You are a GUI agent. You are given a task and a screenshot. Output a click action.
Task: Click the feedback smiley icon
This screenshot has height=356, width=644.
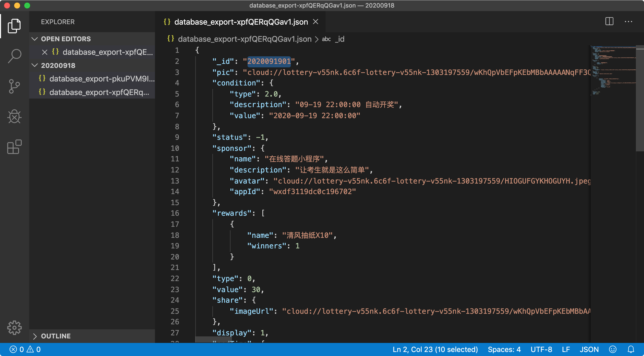(613, 349)
